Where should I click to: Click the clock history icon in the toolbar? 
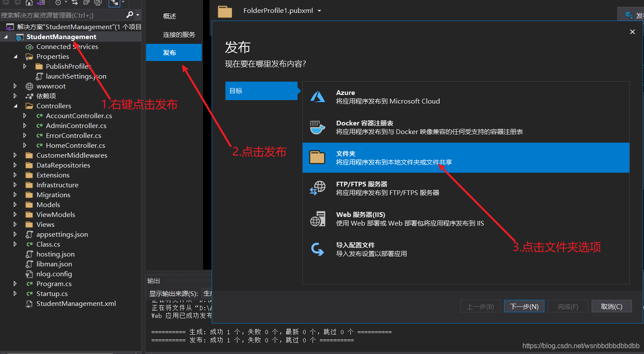pyautogui.click(x=58, y=3)
